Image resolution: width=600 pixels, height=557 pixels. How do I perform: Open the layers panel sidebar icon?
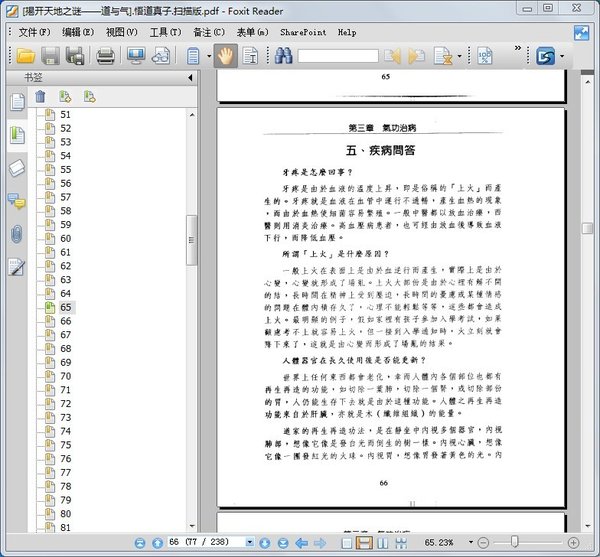click(17, 168)
